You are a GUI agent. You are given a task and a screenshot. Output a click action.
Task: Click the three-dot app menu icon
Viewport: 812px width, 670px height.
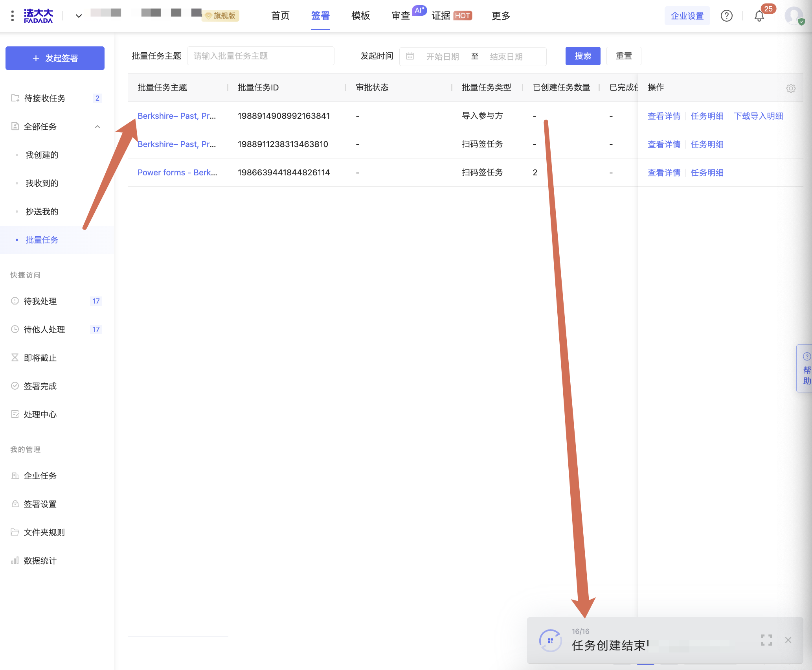click(13, 16)
